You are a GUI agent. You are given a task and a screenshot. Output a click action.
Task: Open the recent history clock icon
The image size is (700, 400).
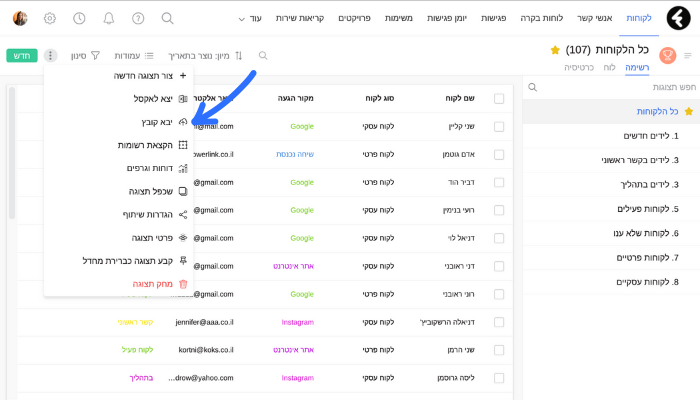pos(79,18)
